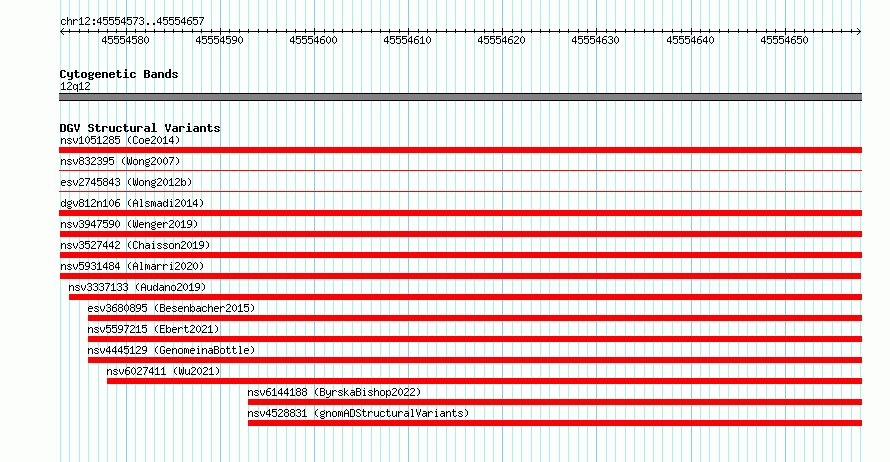
Task: Open nsv3947590 (Wenger2019) variant label
Action: (x=129, y=224)
